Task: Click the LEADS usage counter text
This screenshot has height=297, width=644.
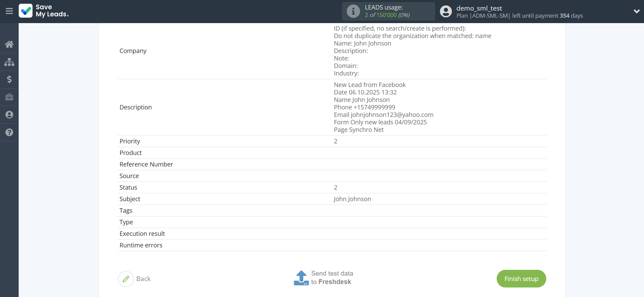Action: point(387,15)
